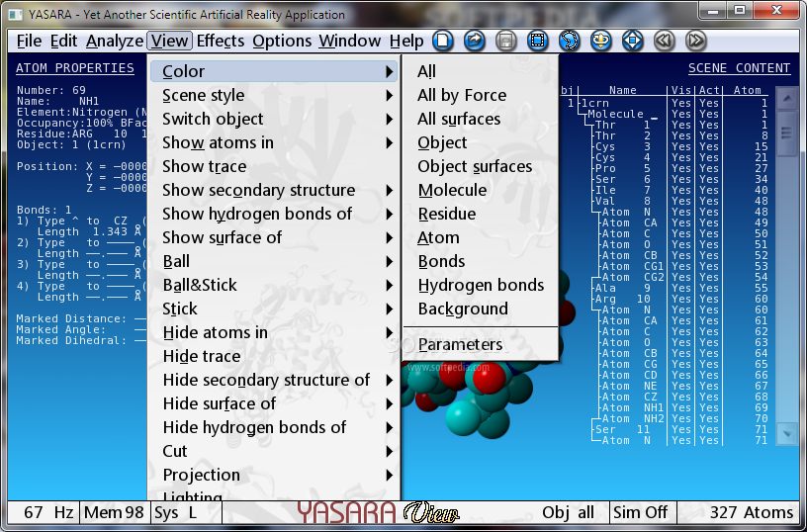Image resolution: width=807 pixels, height=532 pixels.
Task: Expand Hide hydrogen bonds of submenu
Action: coord(274,427)
